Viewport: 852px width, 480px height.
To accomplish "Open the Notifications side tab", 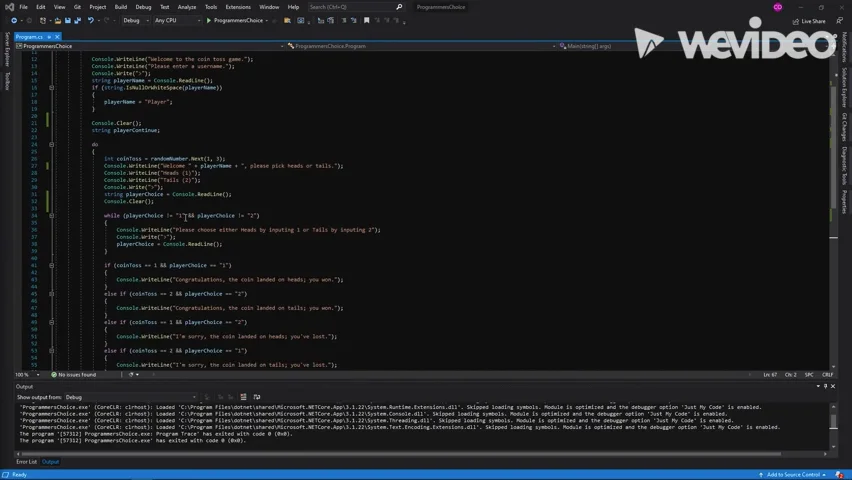I will click(x=844, y=47).
